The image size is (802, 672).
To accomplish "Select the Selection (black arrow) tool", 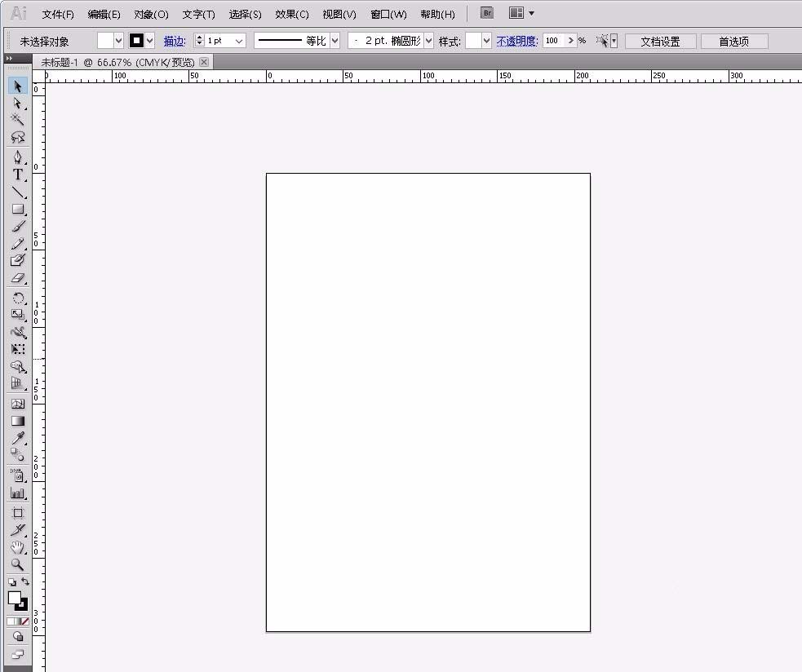I will (x=18, y=86).
